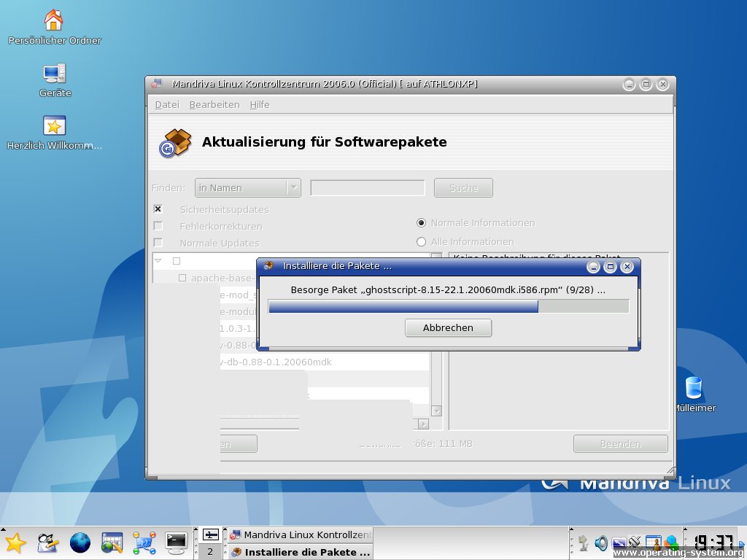
Task: Click the display settings tray icon
Action: tap(619, 543)
